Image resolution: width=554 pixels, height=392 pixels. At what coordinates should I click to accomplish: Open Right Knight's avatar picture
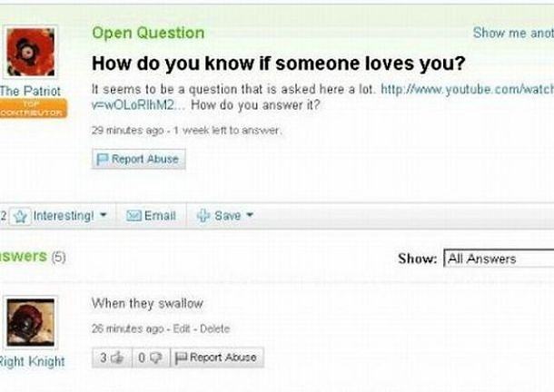(30, 322)
